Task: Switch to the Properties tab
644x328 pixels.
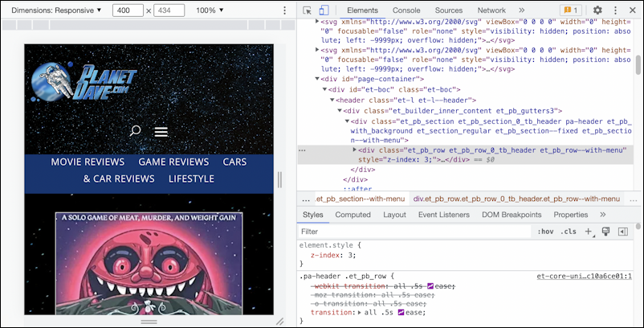Action: [570, 215]
